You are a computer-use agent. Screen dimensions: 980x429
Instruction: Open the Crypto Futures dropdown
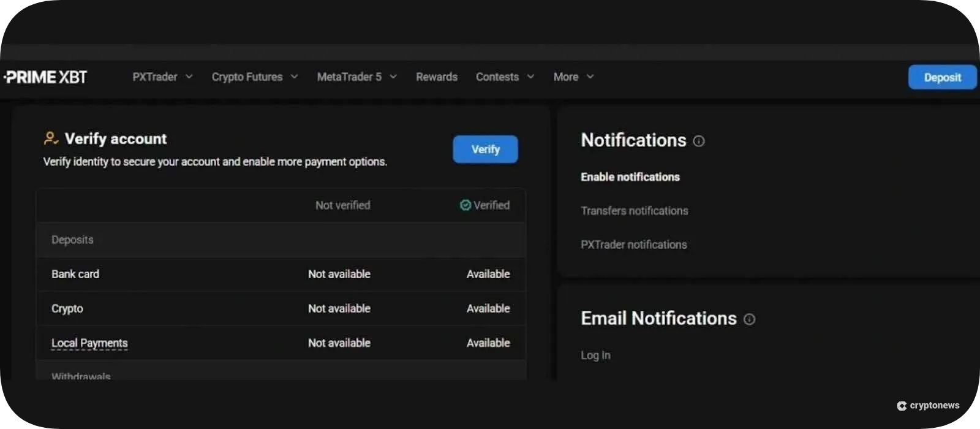[254, 77]
